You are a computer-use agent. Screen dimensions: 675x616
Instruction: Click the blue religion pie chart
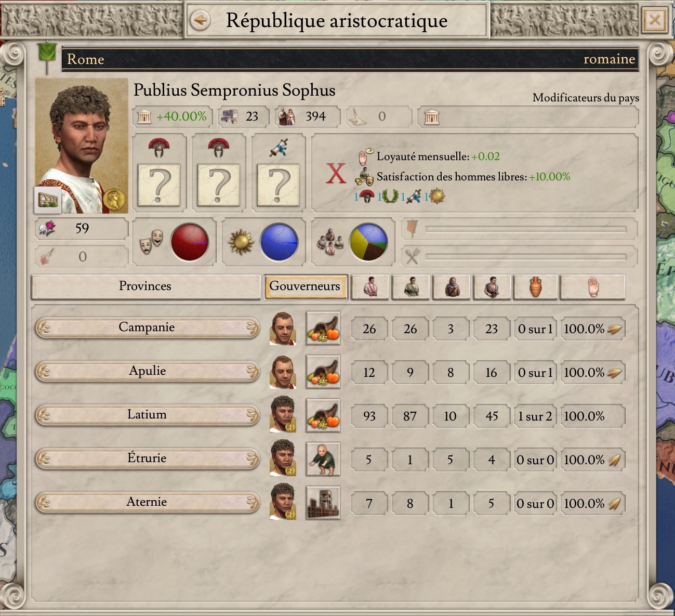tap(279, 242)
